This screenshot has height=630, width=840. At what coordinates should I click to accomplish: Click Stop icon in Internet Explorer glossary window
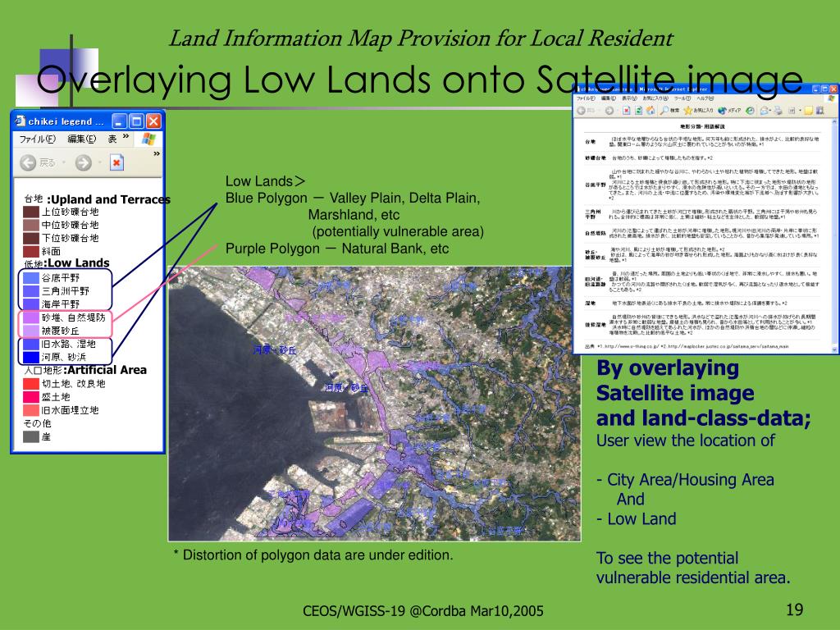click(x=626, y=111)
